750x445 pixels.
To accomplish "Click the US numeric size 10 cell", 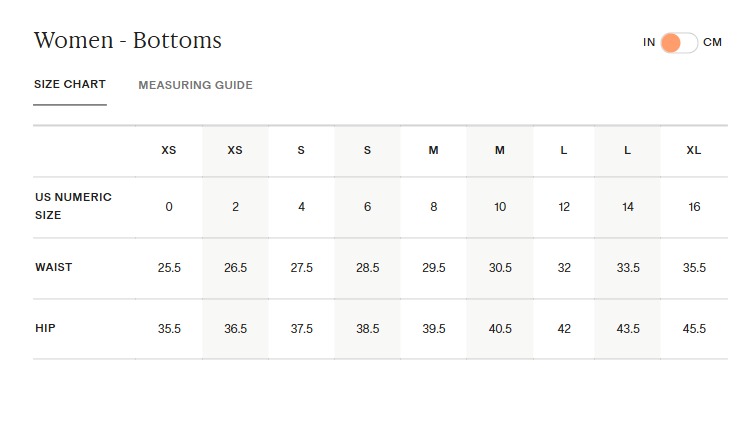I will [x=500, y=207].
